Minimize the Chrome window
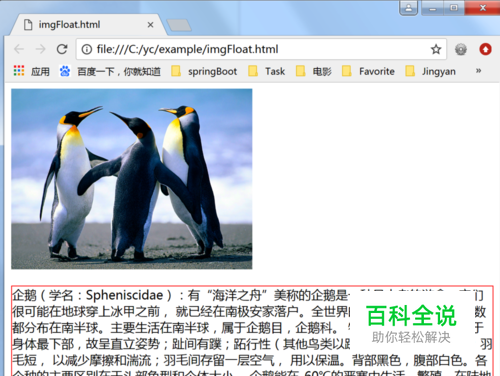The image size is (500, 376). pos(432,8)
